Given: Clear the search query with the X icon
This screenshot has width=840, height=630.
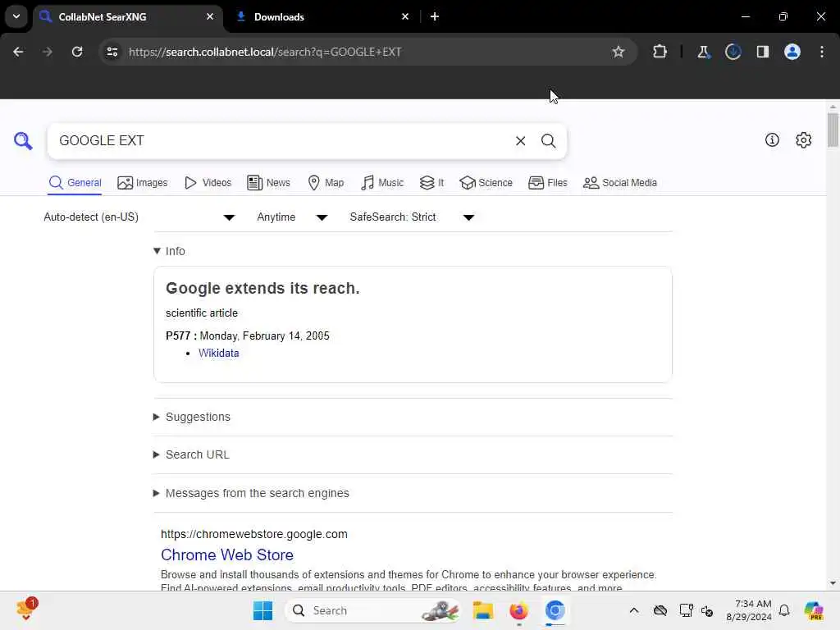Looking at the screenshot, I should pyautogui.click(x=520, y=141).
